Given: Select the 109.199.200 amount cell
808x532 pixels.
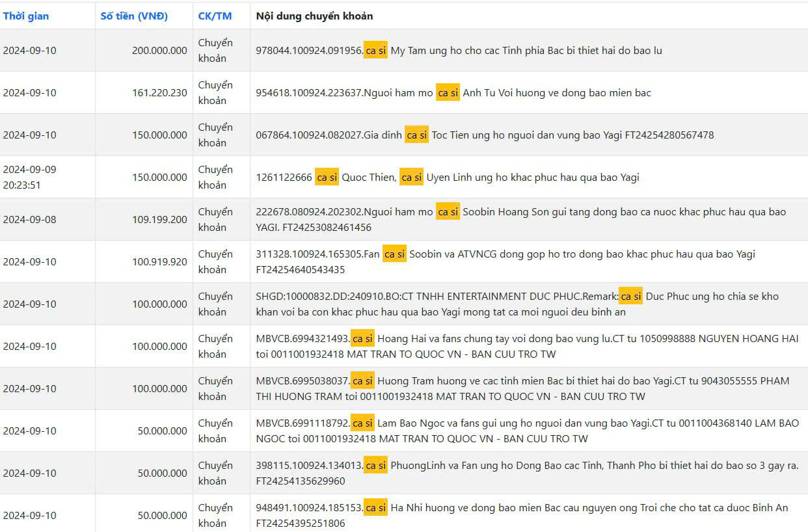Looking at the screenshot, I should pyautogui.click(x=159, y=219).
